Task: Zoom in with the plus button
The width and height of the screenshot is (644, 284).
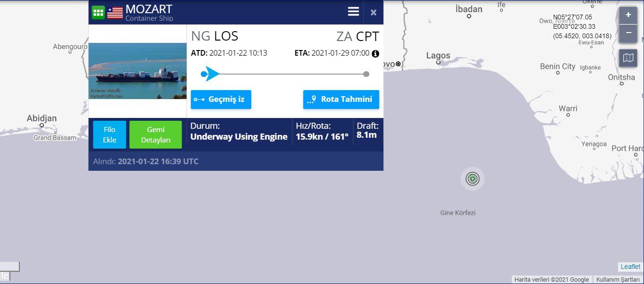Action: pos(628,15)
